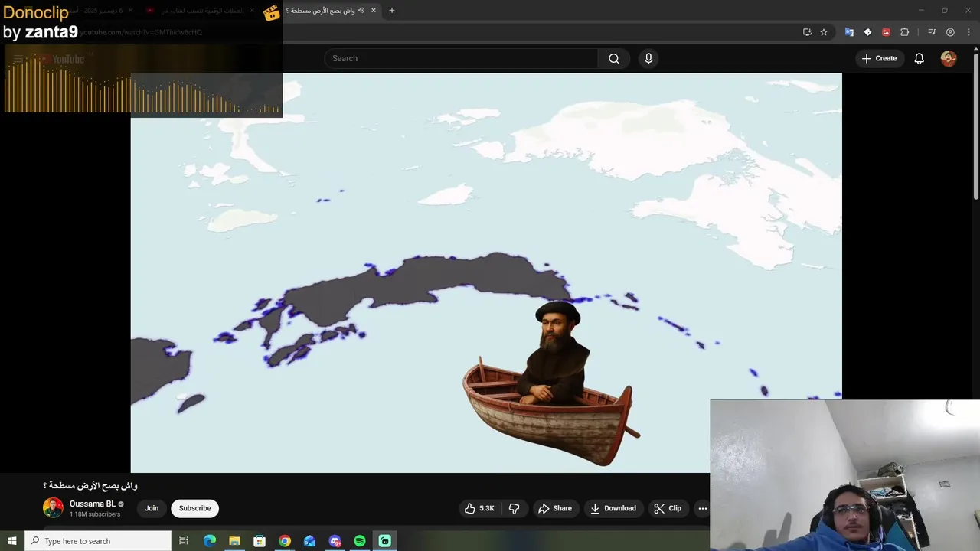Open Chrome three-dot menu

point(969,32)
